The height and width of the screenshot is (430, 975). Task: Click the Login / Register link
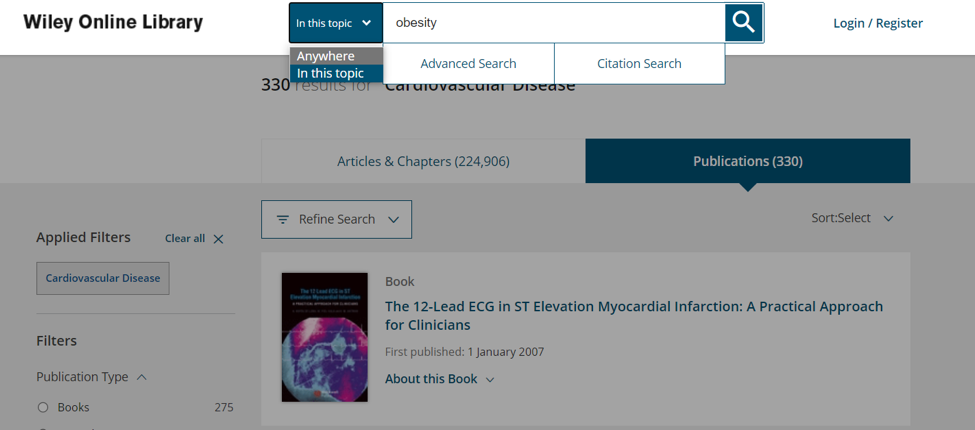pyautogui.click(x=877, y=23)
